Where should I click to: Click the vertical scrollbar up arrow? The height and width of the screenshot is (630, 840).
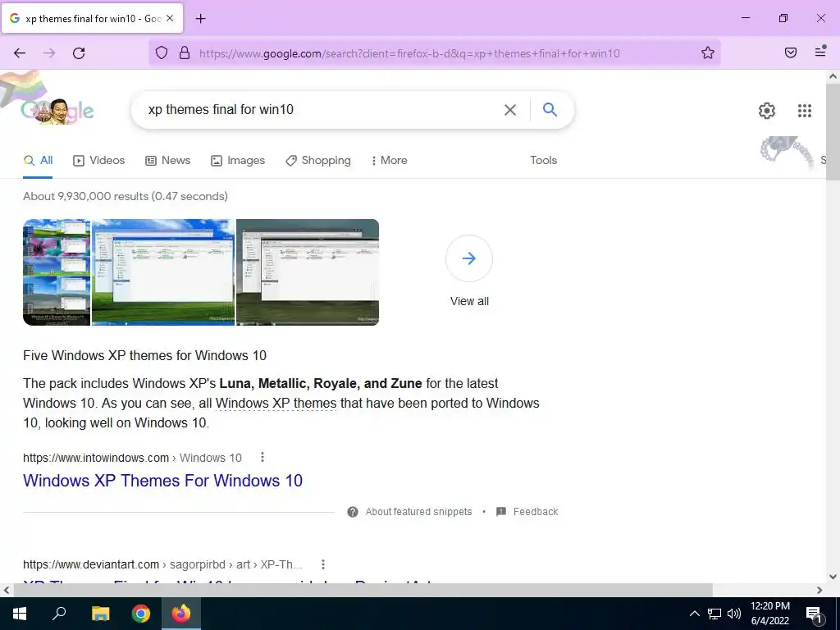833,76
